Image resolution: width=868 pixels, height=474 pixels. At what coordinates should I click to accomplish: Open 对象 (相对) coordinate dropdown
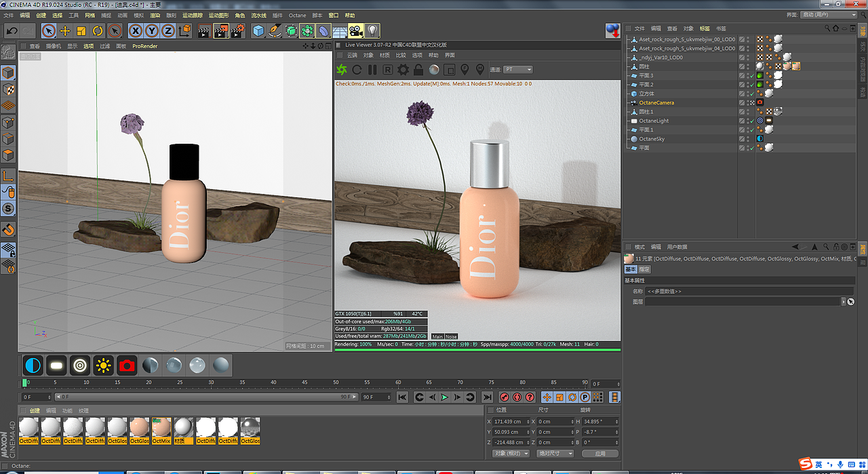pyautogui.click(x=511, y=453)
